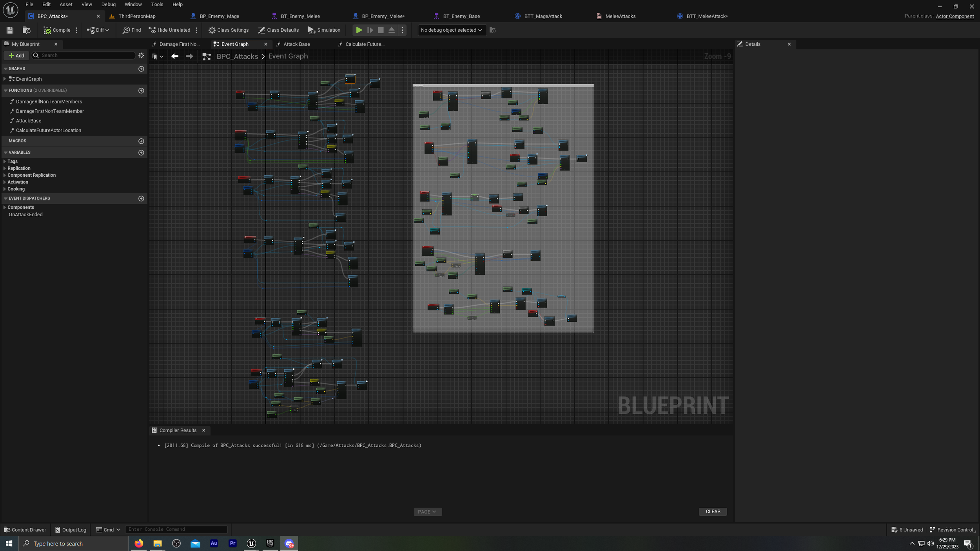Open the Calculate Future graph tab
The width and height of the screenshot is (980, 551).
365,44
